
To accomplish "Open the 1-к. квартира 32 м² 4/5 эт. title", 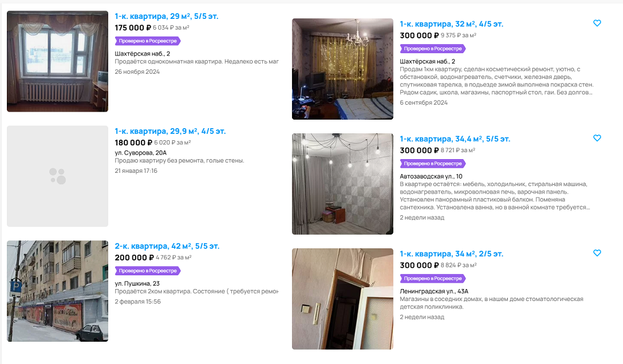I will pyautogui.click(x=451, y=24).
